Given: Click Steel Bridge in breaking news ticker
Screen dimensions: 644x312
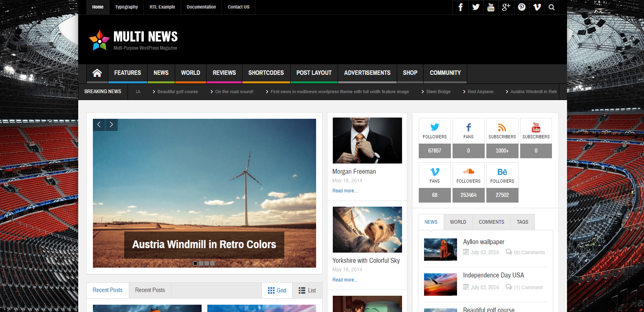Looking at the screenshot, I should (438, 92).
